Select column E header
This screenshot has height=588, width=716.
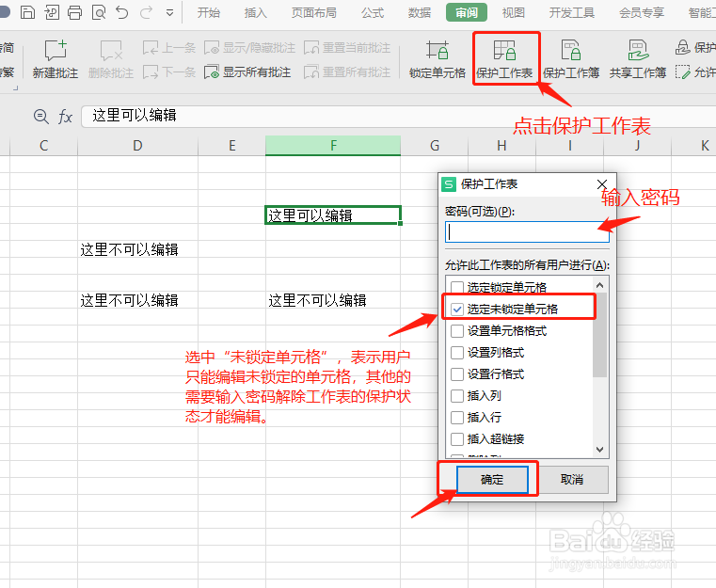232,146
